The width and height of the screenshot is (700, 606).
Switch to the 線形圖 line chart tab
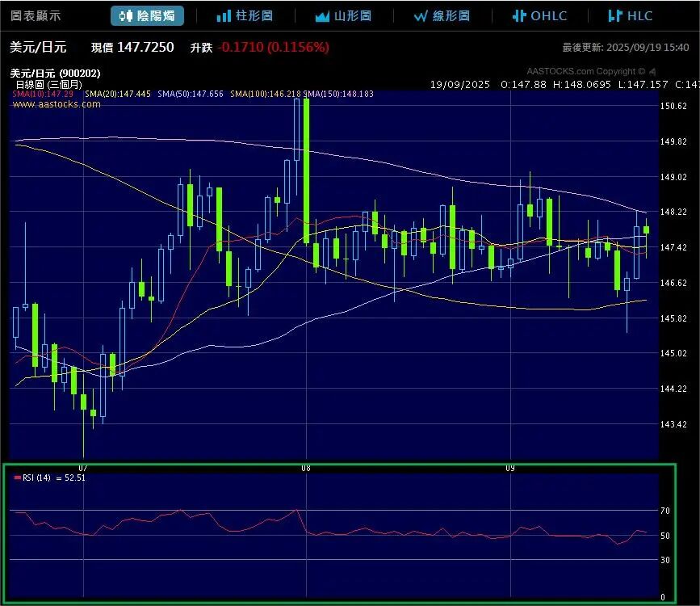click(442, 16)
